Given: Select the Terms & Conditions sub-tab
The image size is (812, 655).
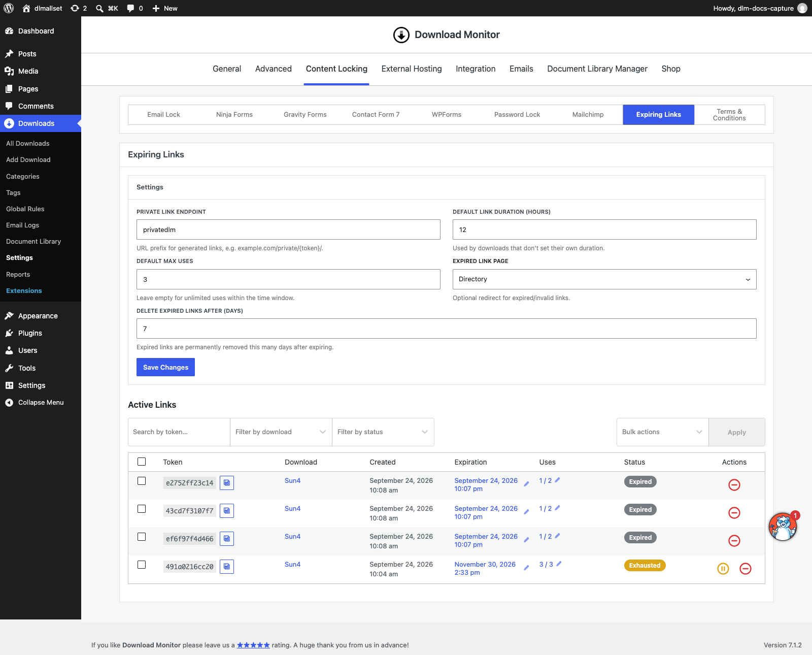Looking at the screenshot, I should pyautogui.click(x=729, y=115).
